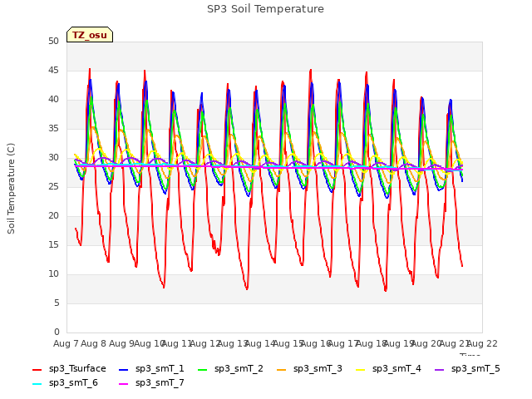Click the cyan sp3_smT_6 legend swatch
This screenshot has height=399, width=532.
tap(37, 384)
